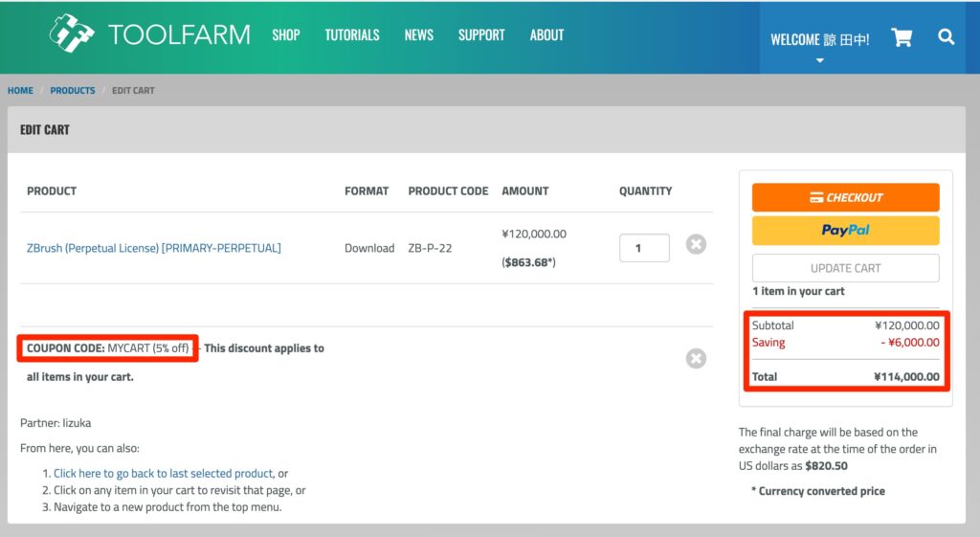Open the Tutorials menu

point(352,35)
